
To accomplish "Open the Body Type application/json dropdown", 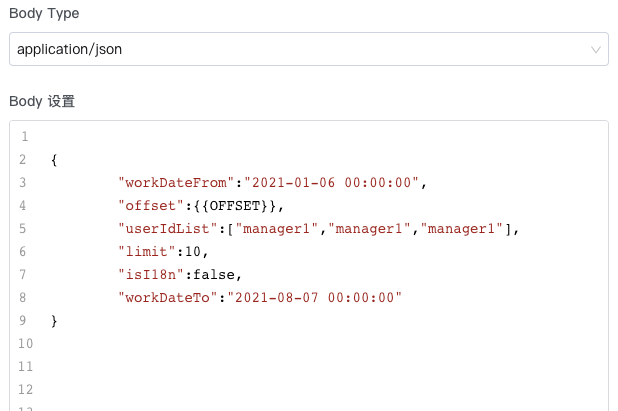I will [300, 49].
